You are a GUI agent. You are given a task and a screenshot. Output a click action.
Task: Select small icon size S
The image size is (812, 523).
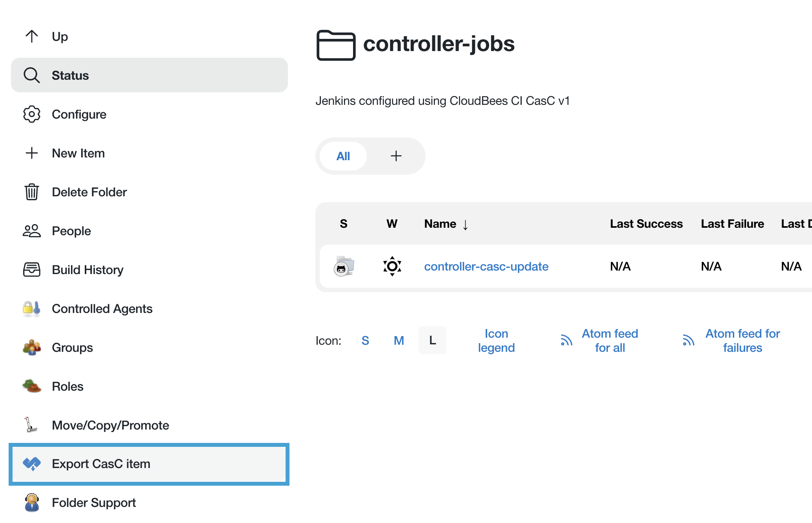[x=365, y=340]
